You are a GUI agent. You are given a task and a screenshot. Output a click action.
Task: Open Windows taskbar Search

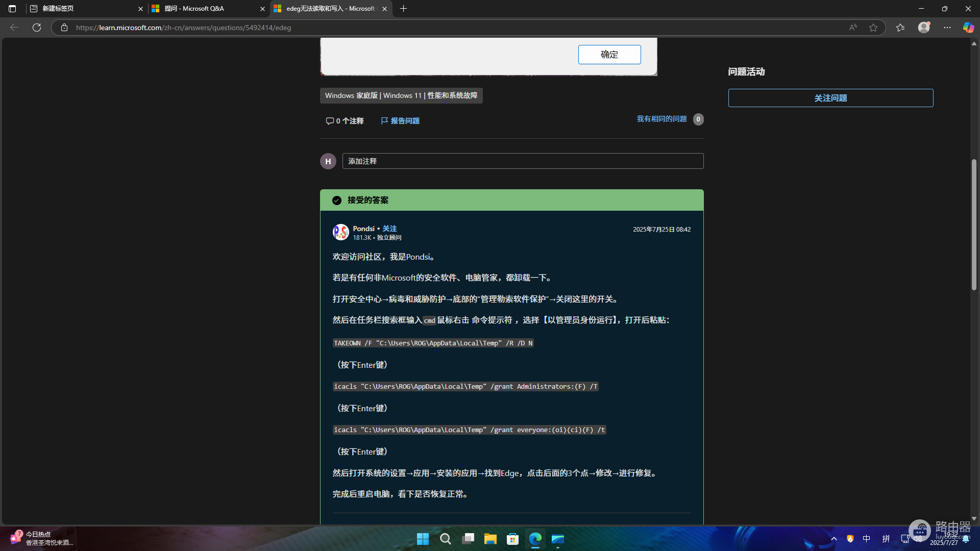click(445, 539)
